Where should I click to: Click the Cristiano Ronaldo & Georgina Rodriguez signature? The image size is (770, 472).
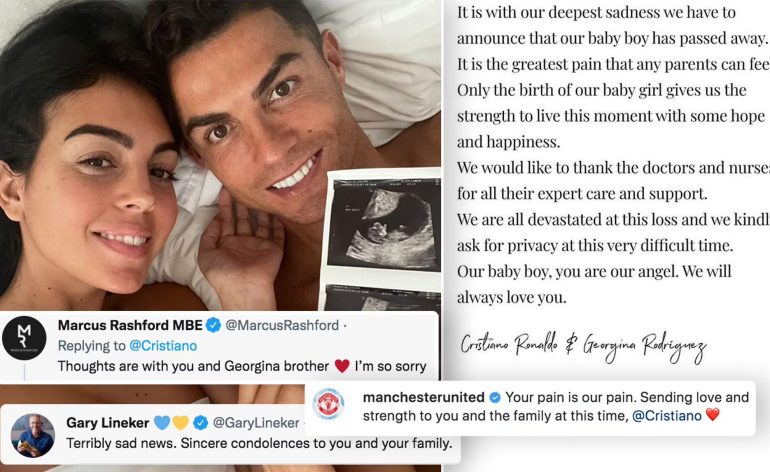pyautogui.click(x=583, y=346)
